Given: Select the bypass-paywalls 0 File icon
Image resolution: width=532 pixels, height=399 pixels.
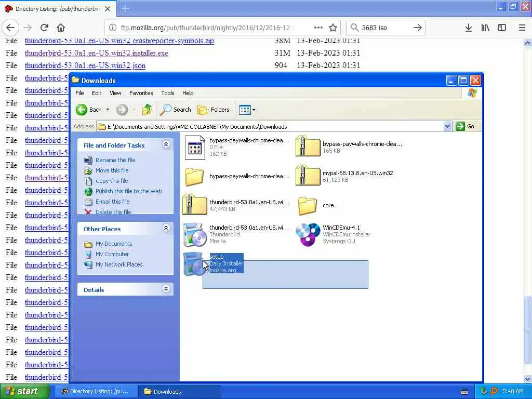Looking at the screenshot, I should [x=195, y=147].
